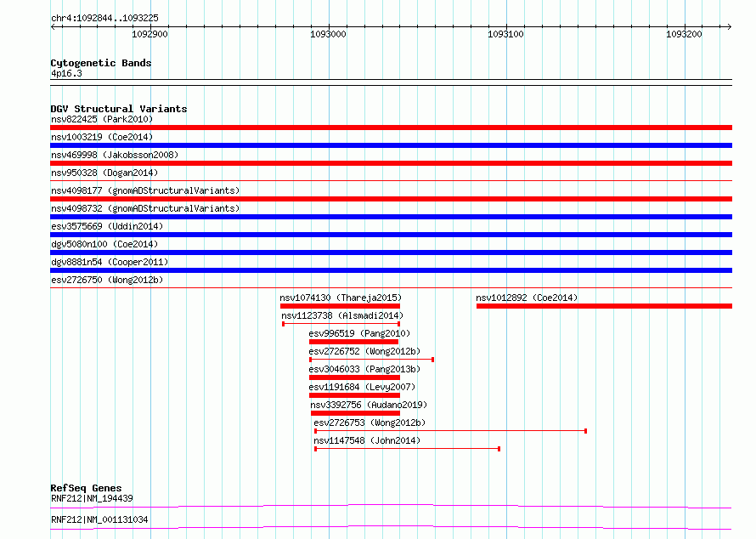The height and width of the screenshot is (539, 756).
Task: Click the chr4:1092844..1093225 region label
Action: point(104,18)
